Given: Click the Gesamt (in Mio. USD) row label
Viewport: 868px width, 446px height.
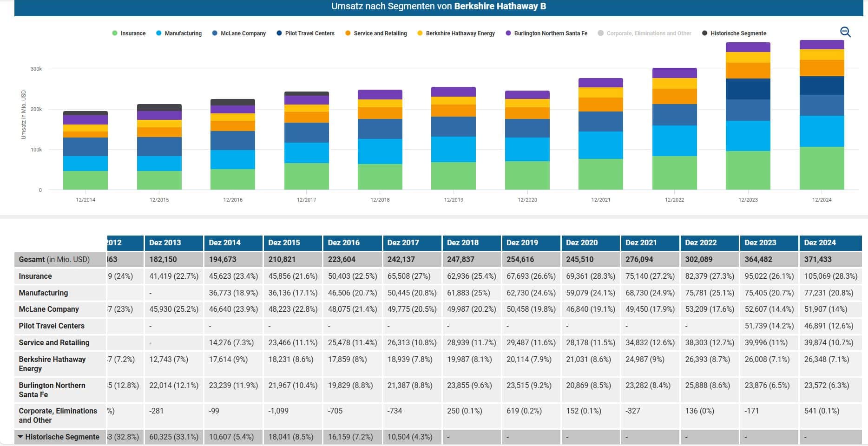Looking at the screenshot, I should point(54,259).
